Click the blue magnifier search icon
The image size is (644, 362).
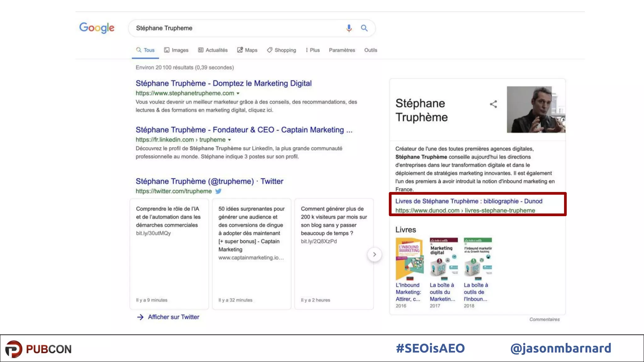coord(364,28)
